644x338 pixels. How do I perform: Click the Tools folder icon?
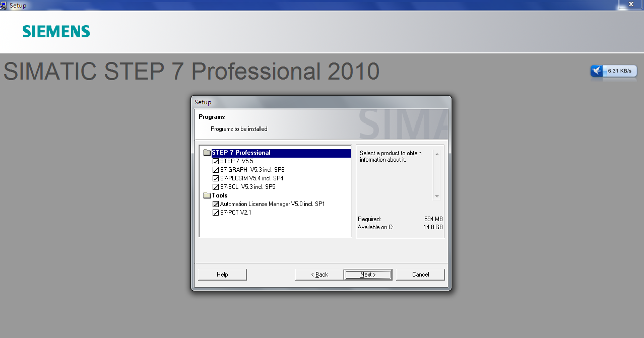(x=207, y=195)
